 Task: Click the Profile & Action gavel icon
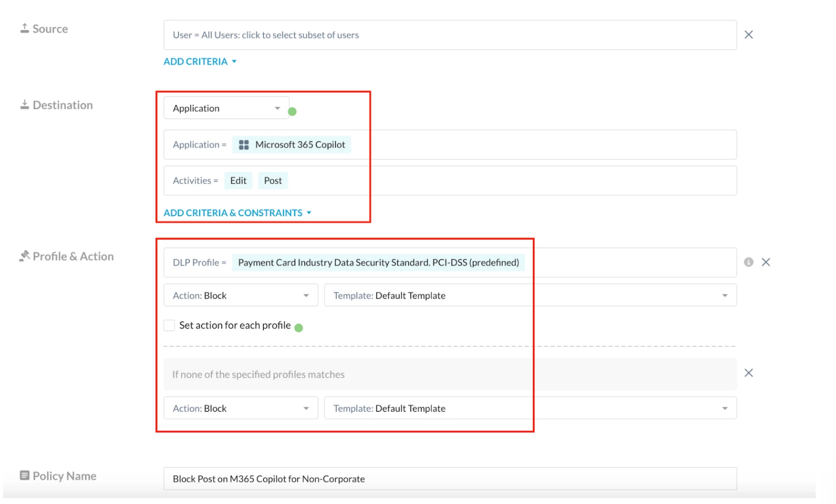click(25, 256)
